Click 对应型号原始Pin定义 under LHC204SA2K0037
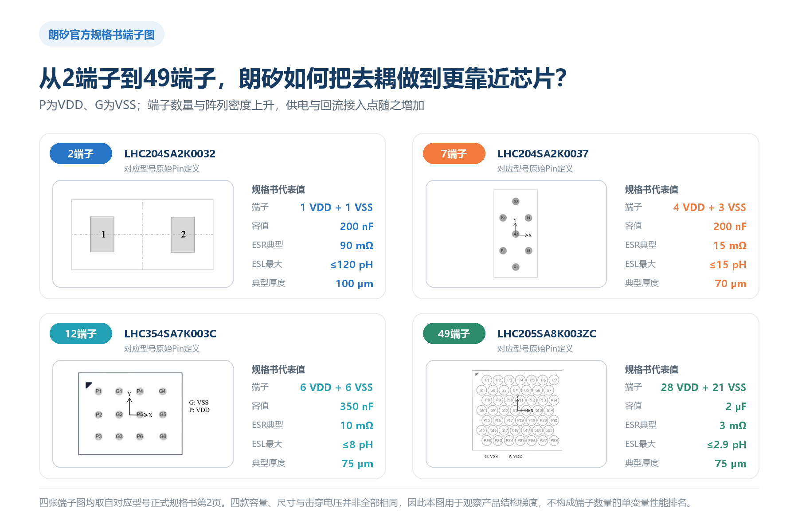The width and height of the screenshot is (798, 532). pos(535,169)
